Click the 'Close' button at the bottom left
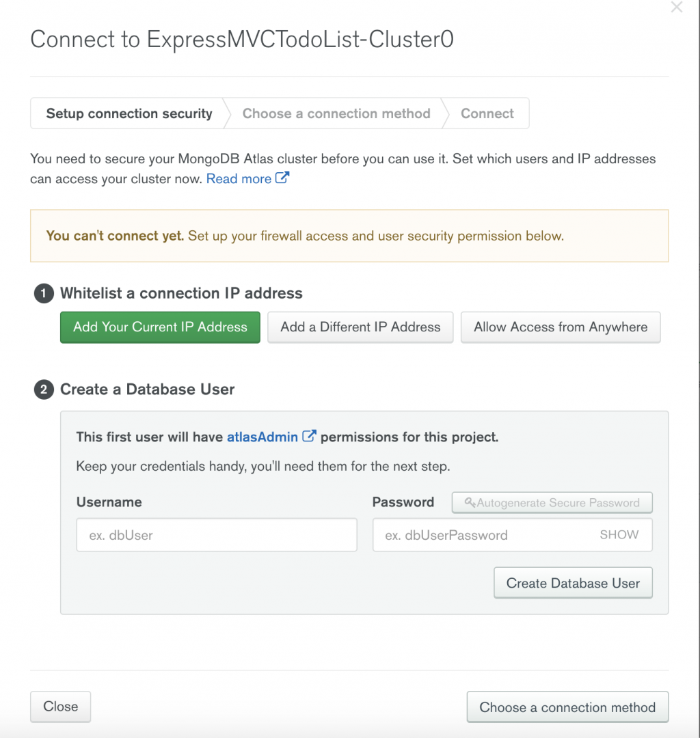Image resolution: width=700 pixels, height=738 pixels. pyautogui.click(x=61, y=707)
